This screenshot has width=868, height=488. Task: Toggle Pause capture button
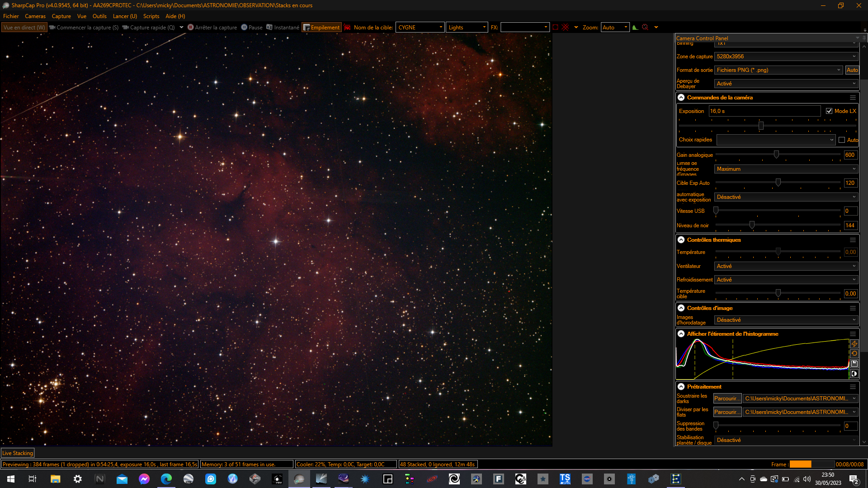(x=252, y=28)
